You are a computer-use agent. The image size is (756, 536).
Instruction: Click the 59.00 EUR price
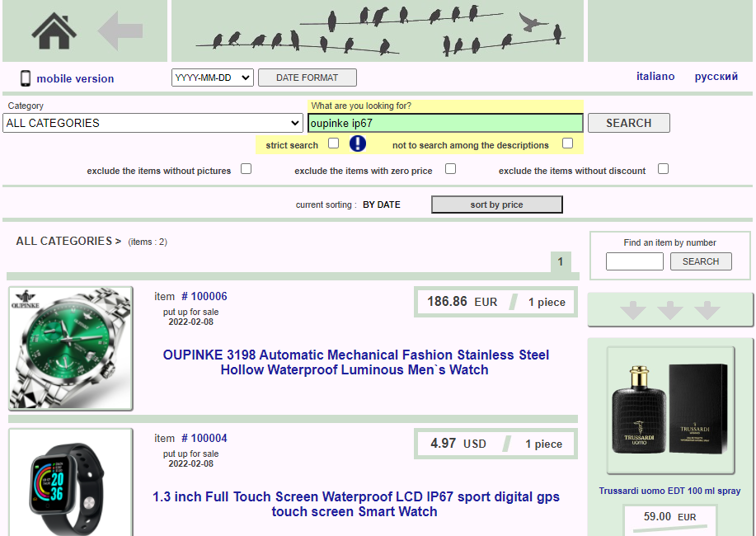(669, 517)
